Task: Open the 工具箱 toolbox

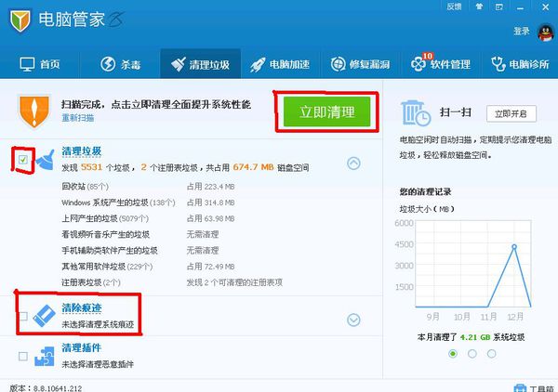Action: coord(536,388)
